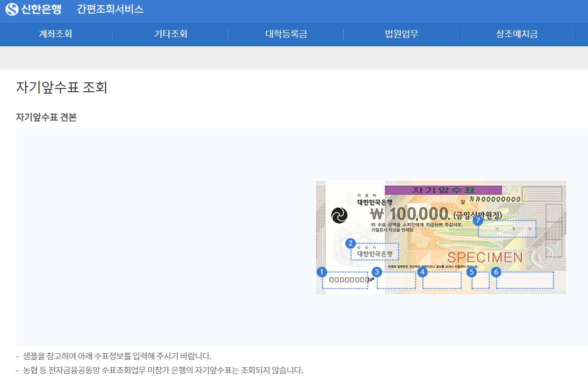Open the 법원업무 menu
588x379 pixels.
pyautogui.click(x=402, y=34)
